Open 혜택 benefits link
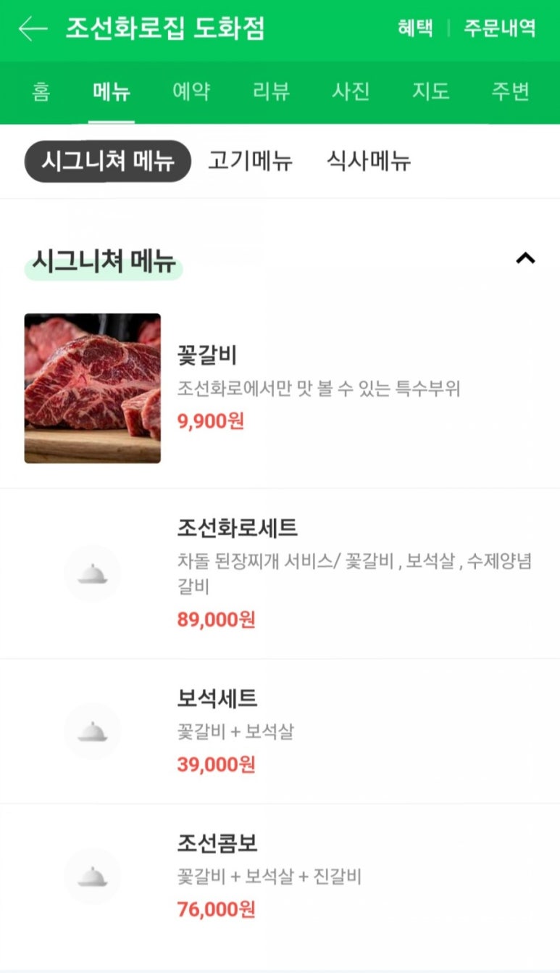 415,29
